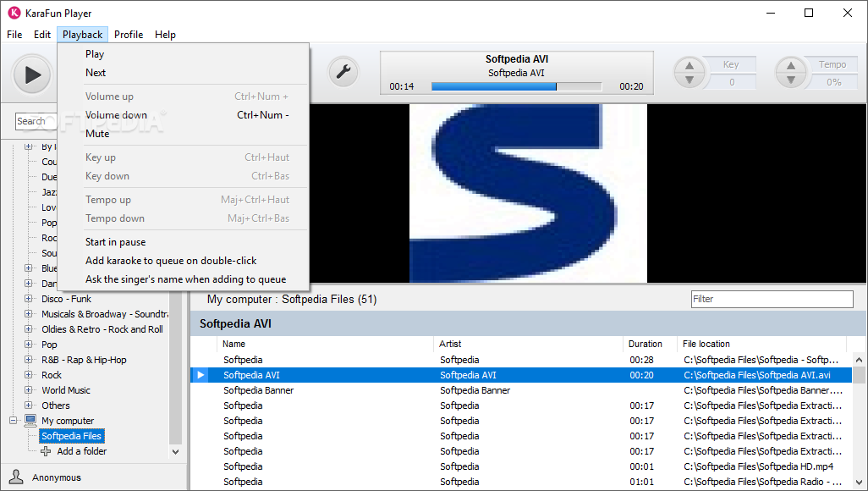Increase tempo with the Tempo up arrow

point(791,65)
